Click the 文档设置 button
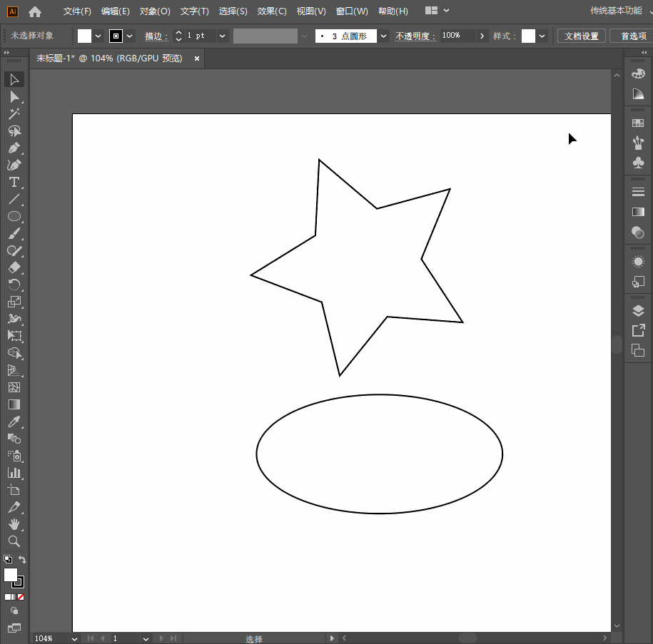Viewport: 653px width, 644px height. pyautogui.click(x=581, y=36)
